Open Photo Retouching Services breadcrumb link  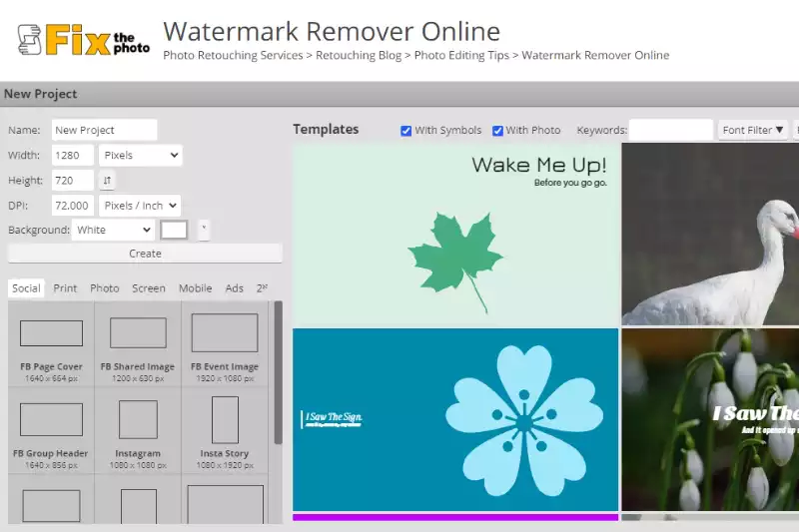233,55
